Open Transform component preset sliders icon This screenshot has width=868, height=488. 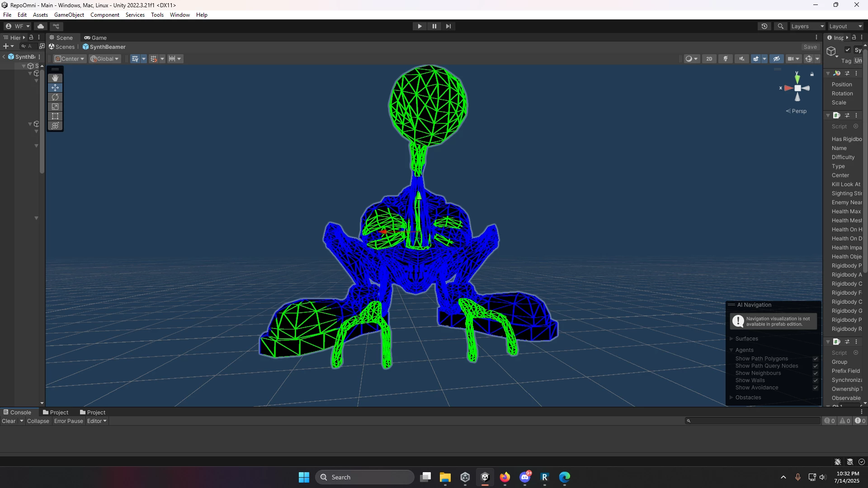pyautogui.click(x=847, y=73)
